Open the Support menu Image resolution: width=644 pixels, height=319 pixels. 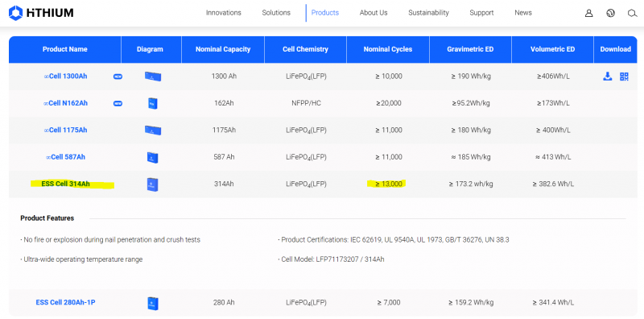[481, 13]
